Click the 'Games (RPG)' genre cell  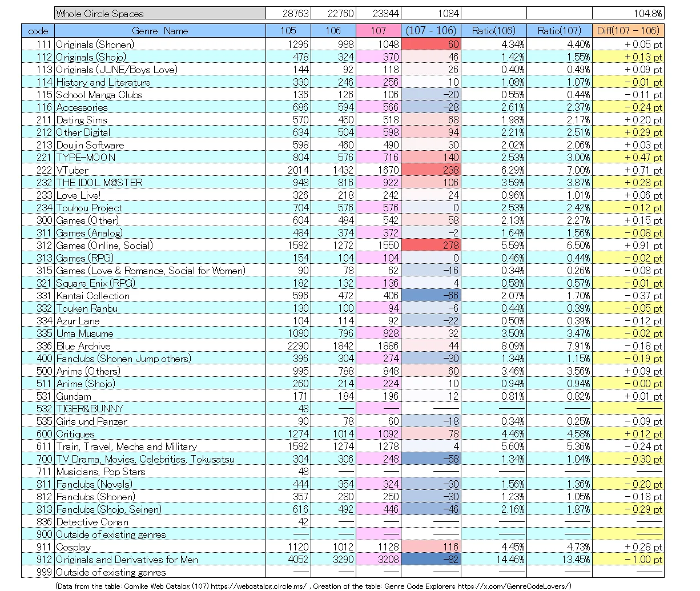click(160, 258)
